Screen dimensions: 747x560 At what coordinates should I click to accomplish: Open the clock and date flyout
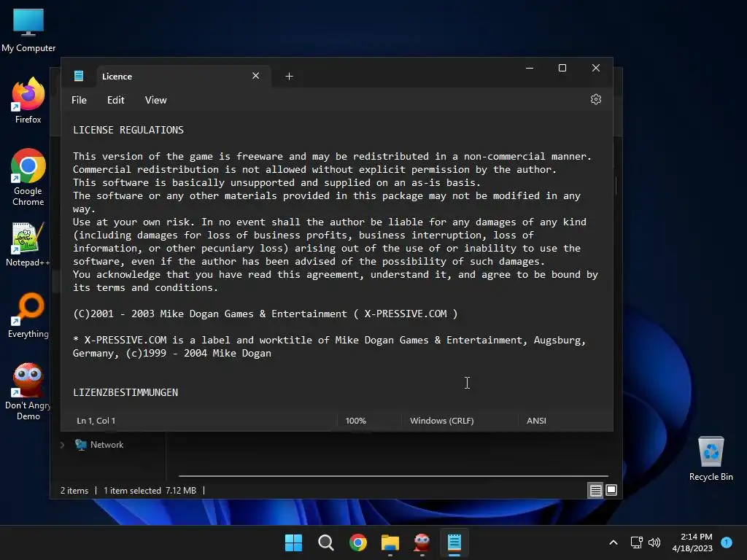(x=692, y=542)
